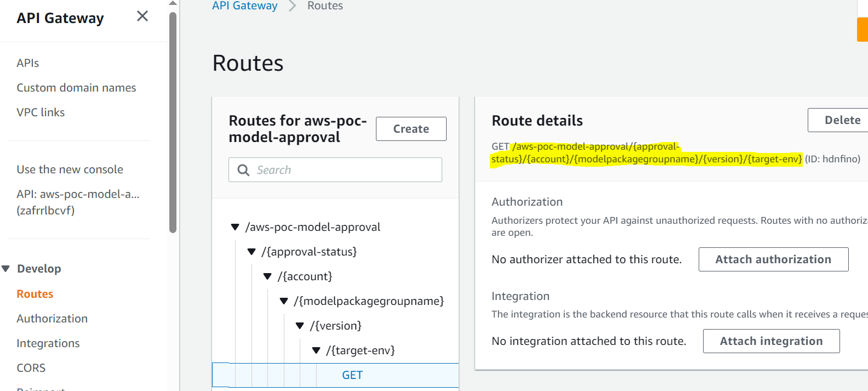Click the Routes breadcrumb text
This screenshot has height=391, width=868.
[325, 6]
